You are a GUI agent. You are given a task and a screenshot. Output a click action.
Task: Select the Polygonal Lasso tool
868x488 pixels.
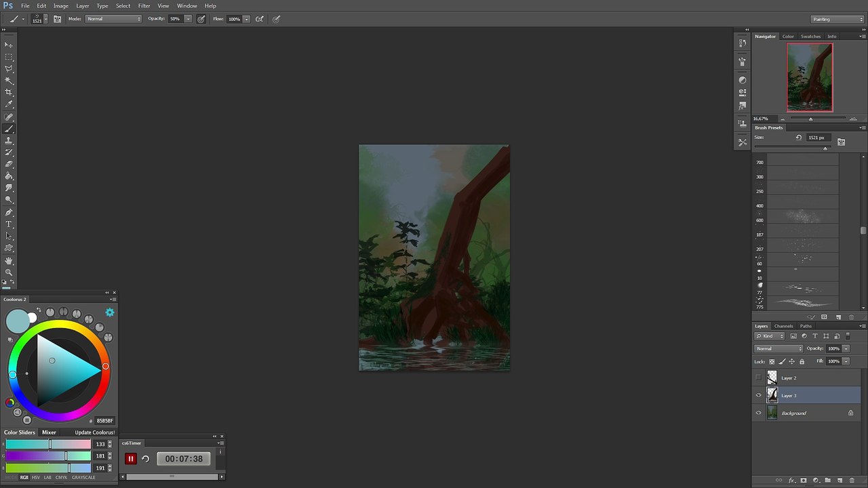click(x=9, y=68)
